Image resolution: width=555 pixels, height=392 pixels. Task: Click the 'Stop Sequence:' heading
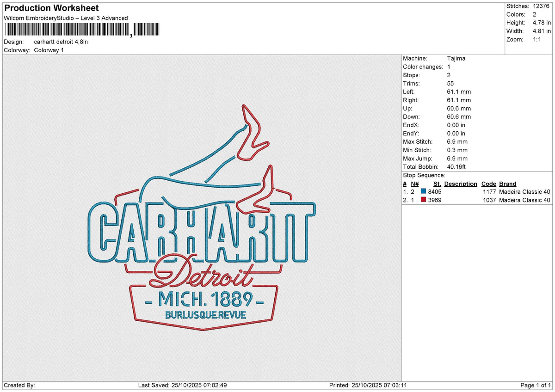pos(424,175)
